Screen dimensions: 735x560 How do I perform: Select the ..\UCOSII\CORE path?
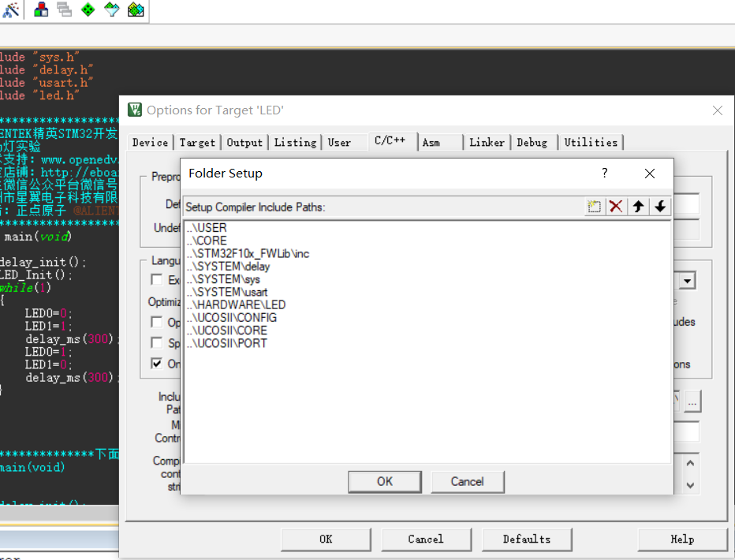tap(227, 330)
